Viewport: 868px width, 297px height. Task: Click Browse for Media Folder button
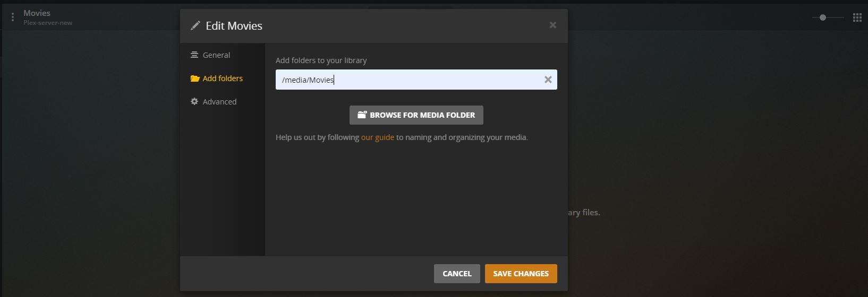click(416, 115)
